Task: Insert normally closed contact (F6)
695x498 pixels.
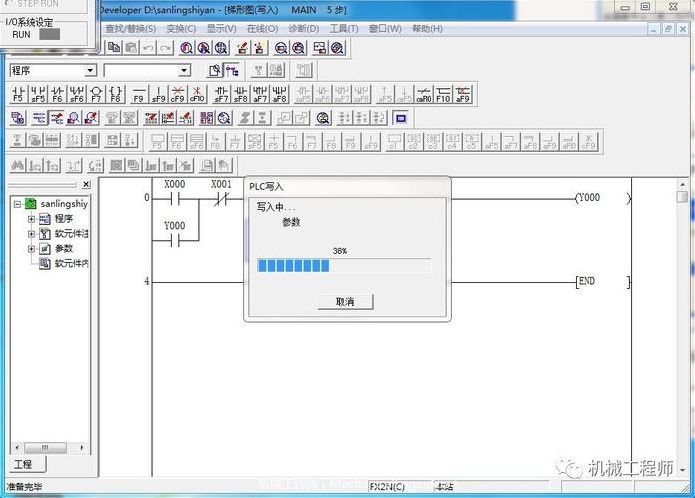Action: [58, 94]
